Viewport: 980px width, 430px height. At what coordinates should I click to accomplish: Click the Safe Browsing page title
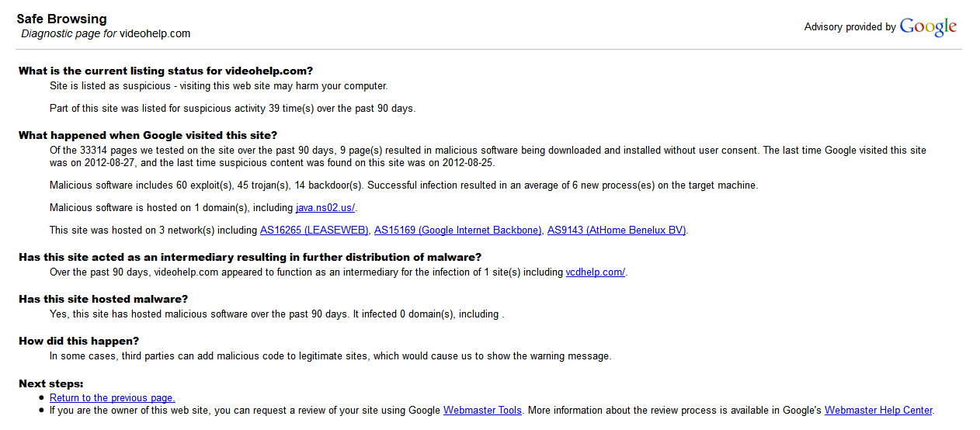[62, 19]
